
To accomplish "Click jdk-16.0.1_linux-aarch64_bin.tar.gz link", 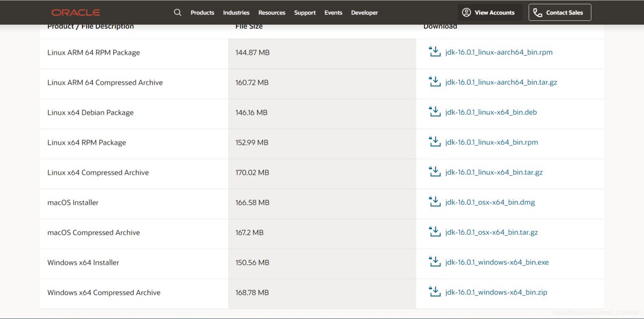I will pyautogui.click(x=501, y=82).
